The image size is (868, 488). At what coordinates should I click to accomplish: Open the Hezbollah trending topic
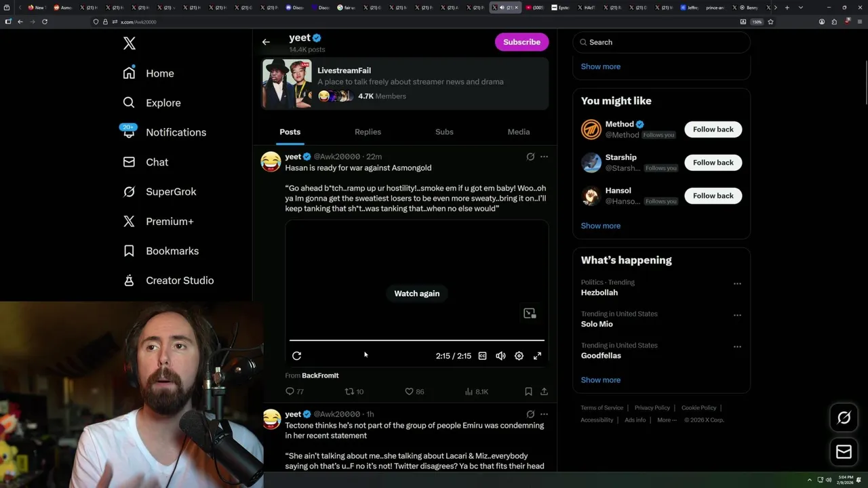click(599, 293)
